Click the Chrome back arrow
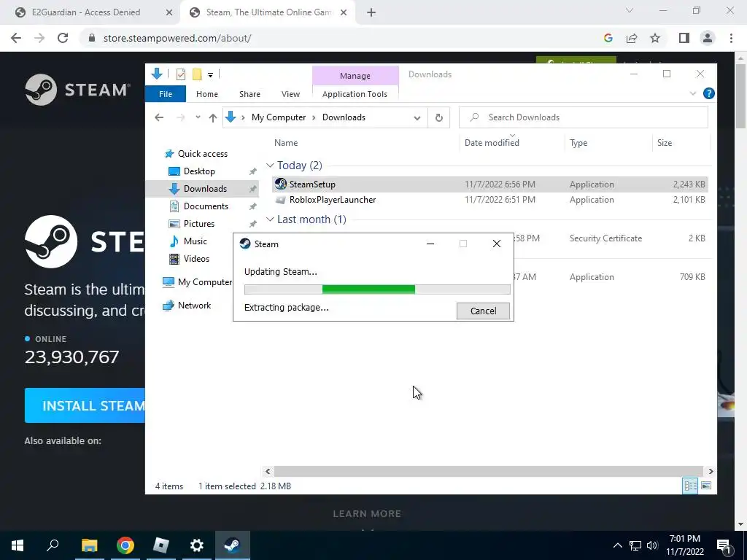Image resolution: width=747 pixels, height=560 pixels. (x=16, y=38)
